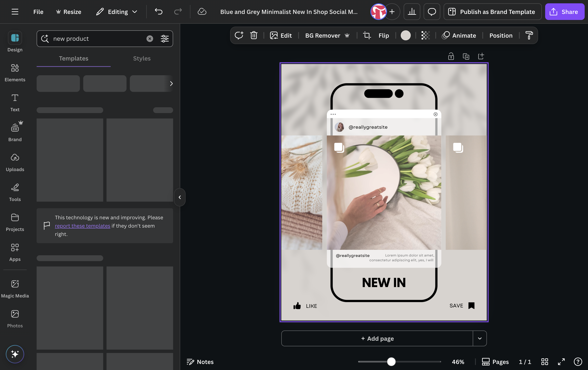Select the Crop tool

pyautogui.click(x=367, y=35)
